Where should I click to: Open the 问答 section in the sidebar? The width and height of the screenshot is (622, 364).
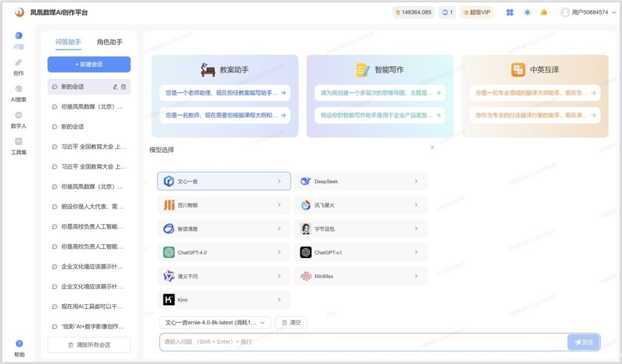click(18, 40)
